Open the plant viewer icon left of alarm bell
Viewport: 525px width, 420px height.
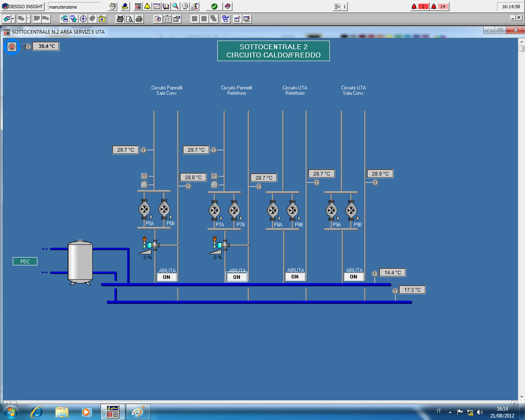[138, 7]
